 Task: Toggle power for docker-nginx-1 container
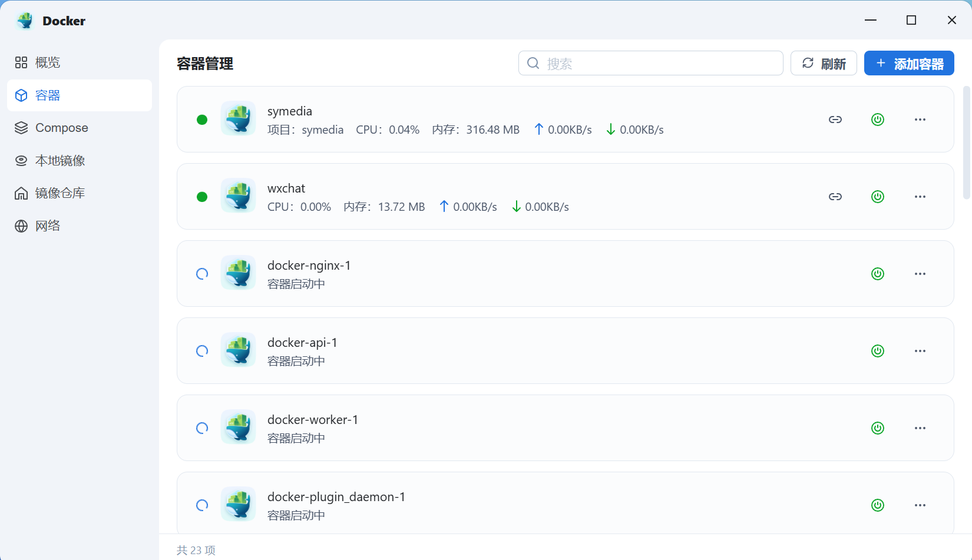tap(877, 274)
